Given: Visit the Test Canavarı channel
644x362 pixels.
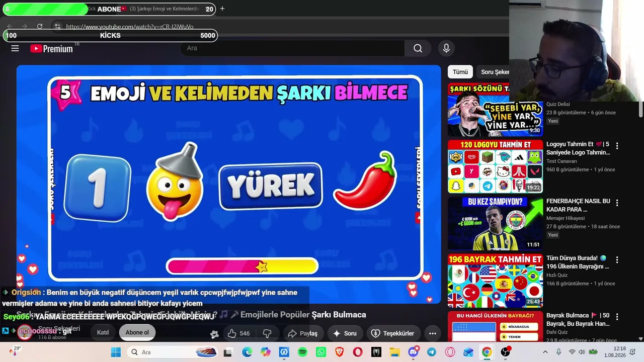Looking at the screenshot, I should click(561, 161).
